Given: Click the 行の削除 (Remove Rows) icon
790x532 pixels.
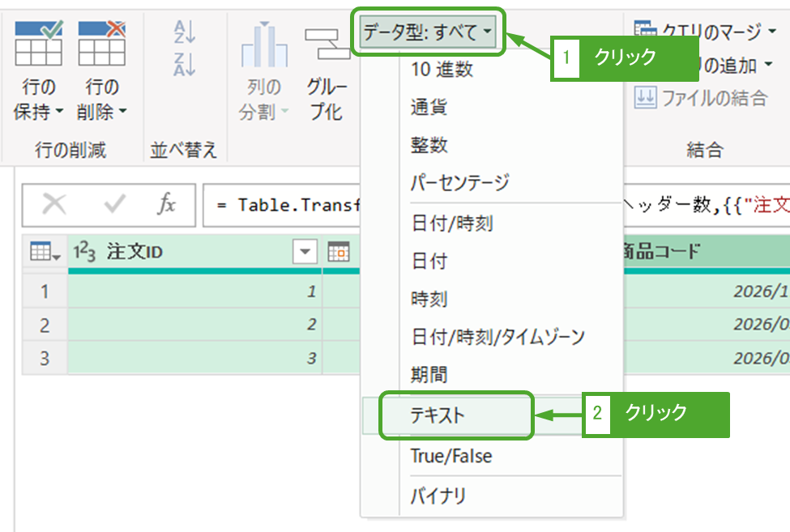Looking at the screenshot, I should (x=101, y=45).
